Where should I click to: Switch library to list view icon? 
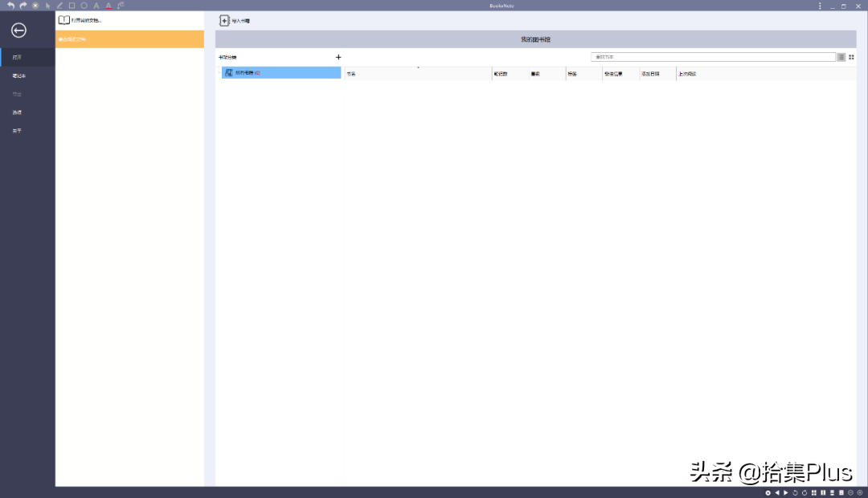841,57
